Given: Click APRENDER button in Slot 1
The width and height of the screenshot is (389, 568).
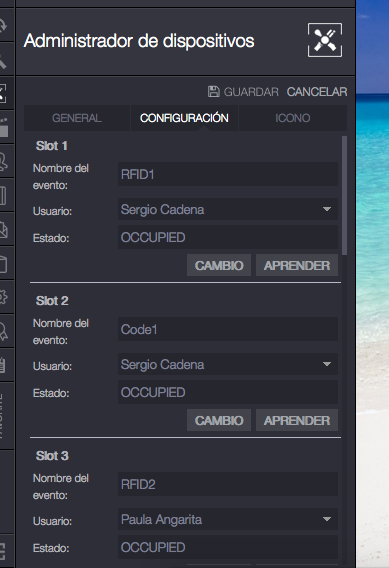Looking at the screenshot, I should point(297,265).
